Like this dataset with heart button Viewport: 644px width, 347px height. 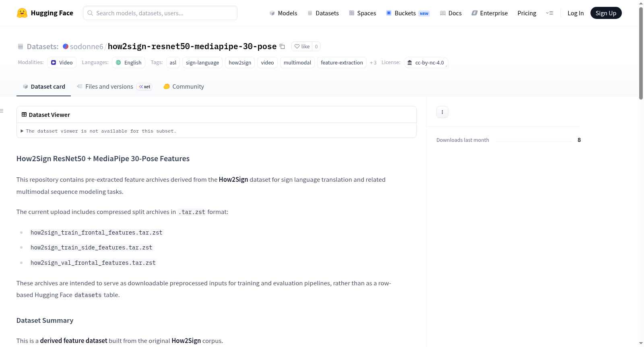(x=302, y=46)
